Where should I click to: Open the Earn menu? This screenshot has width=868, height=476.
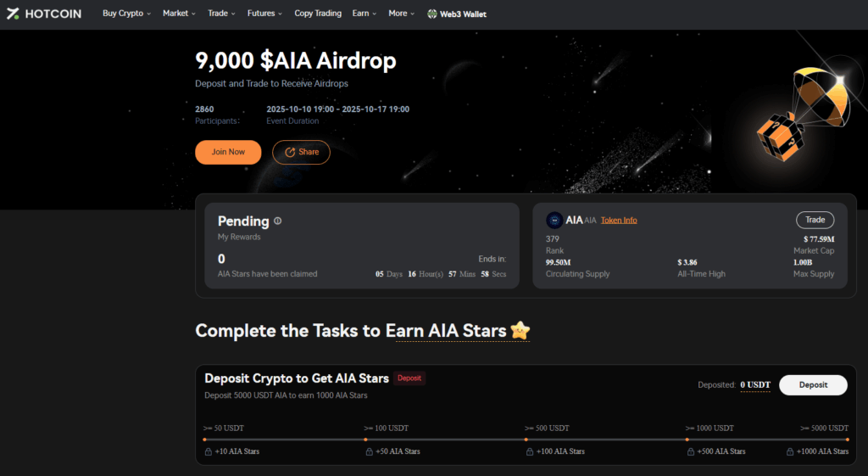(364, 14)
